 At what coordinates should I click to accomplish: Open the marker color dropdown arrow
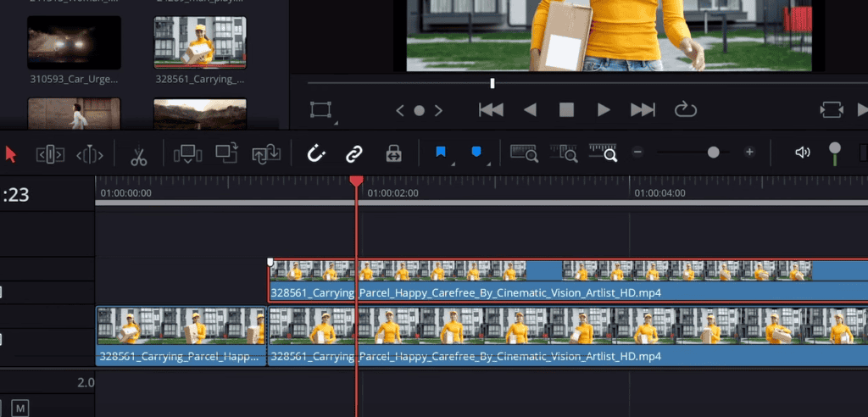pyautogui.click(x=489, y=164)
